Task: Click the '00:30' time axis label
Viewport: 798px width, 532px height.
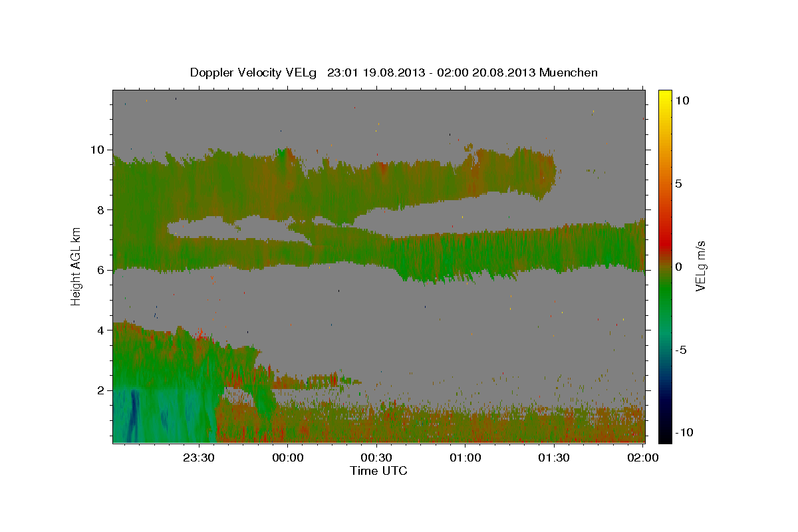Action: 377,458
